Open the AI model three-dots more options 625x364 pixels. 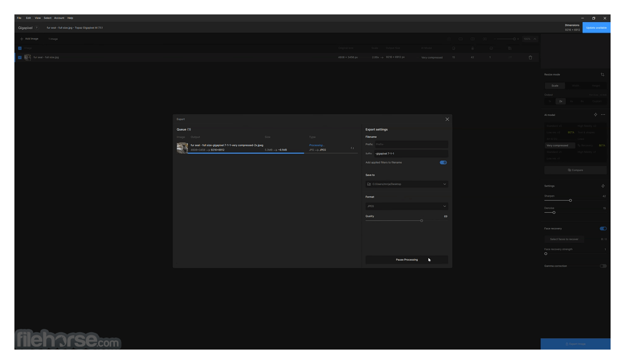603,115
